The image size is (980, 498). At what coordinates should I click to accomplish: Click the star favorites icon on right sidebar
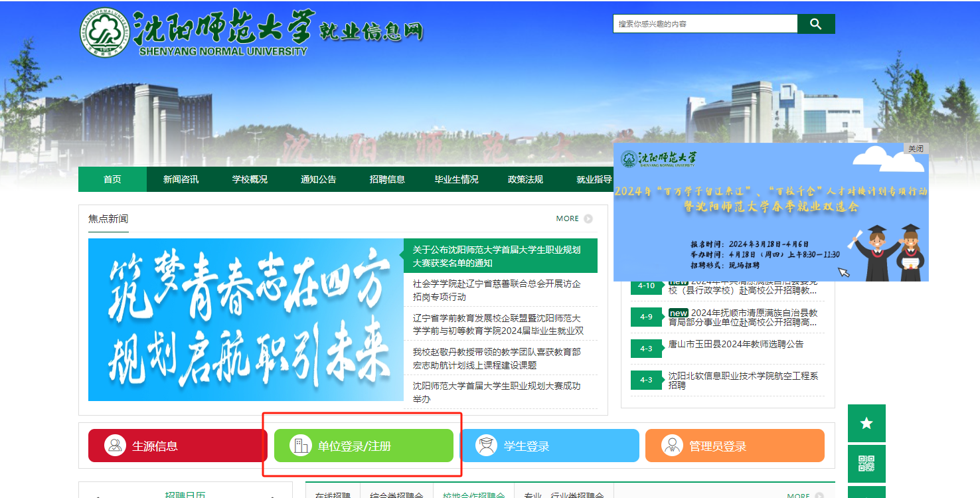pos(866,423)
